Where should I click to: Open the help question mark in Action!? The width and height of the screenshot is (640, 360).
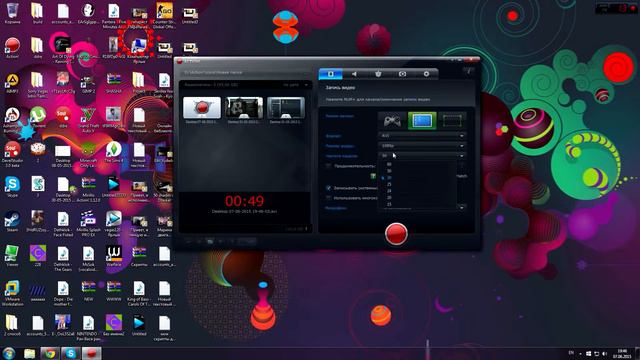point(469,71)
